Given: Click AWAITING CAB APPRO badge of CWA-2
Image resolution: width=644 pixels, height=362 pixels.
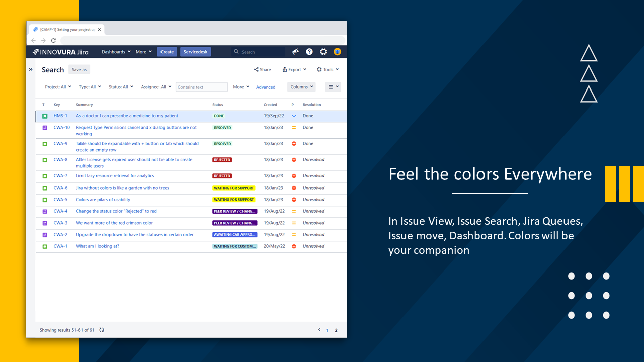Looking at the screenshot, I should point(235,235).
